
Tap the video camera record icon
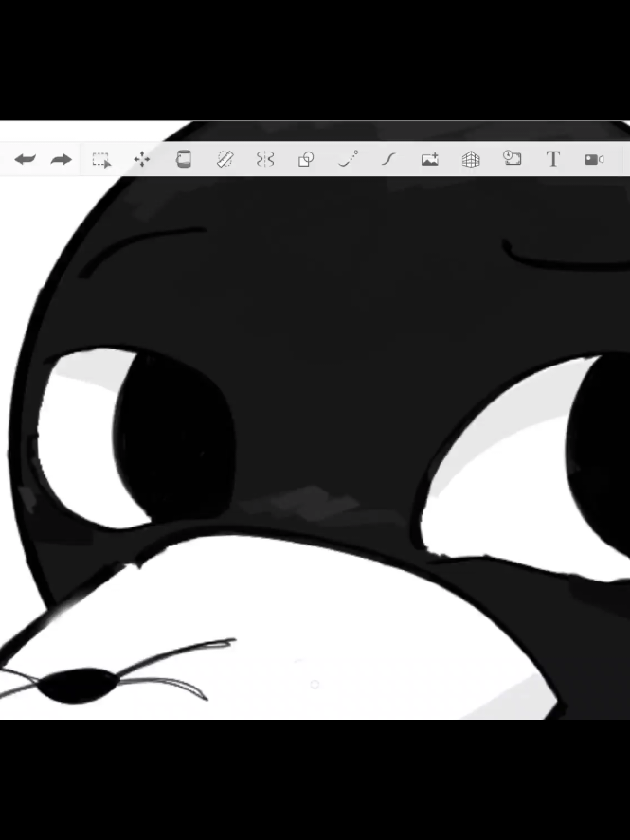(x=595, y=160)
